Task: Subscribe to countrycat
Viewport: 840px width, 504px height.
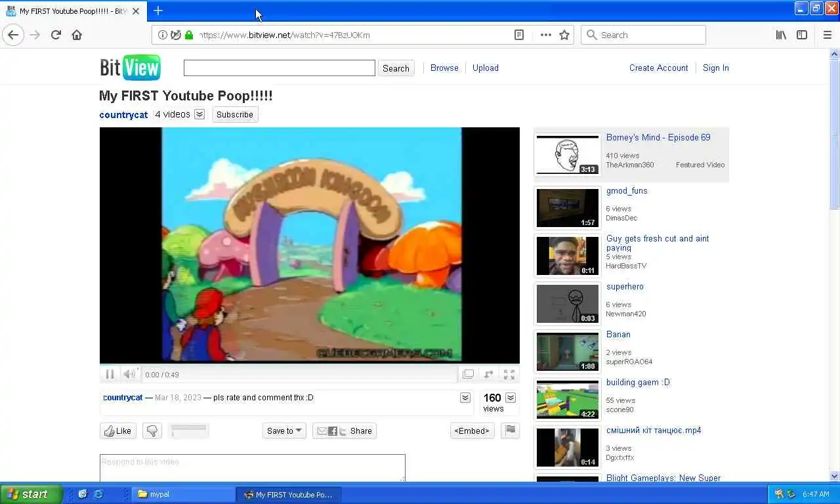Action: (x=235, y=114)
